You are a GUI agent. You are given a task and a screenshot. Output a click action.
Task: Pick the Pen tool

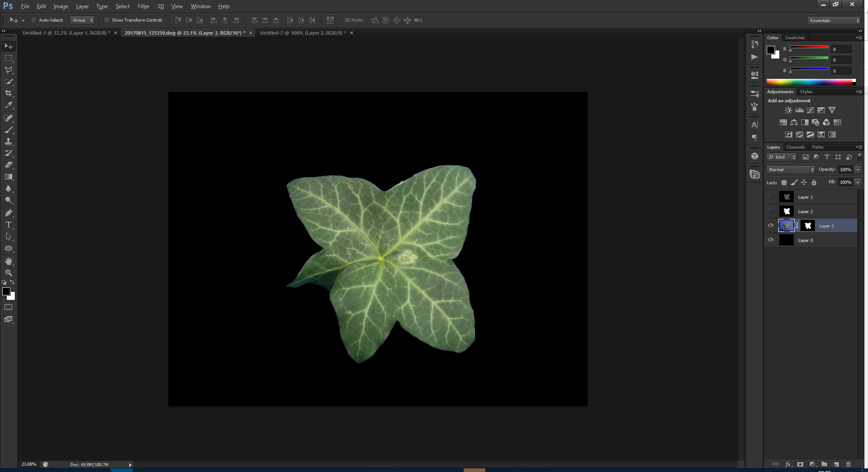tap(9, 213)
